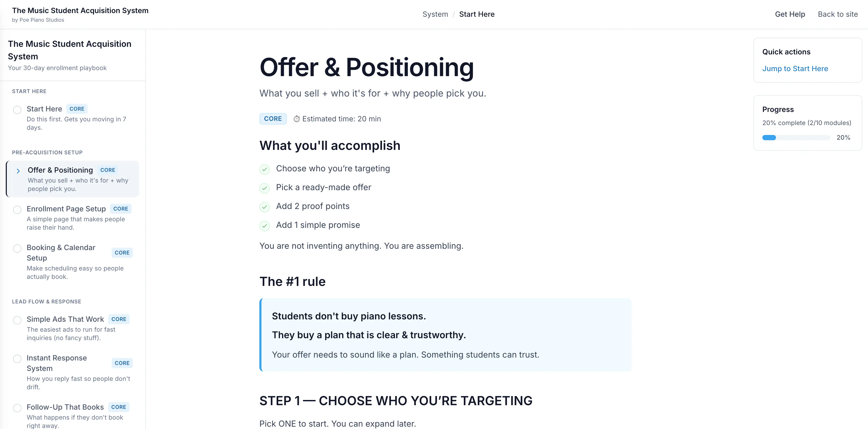Click "Get Help" in the top bar
Screen dimensions: 868x429
(x=790, y=14)
